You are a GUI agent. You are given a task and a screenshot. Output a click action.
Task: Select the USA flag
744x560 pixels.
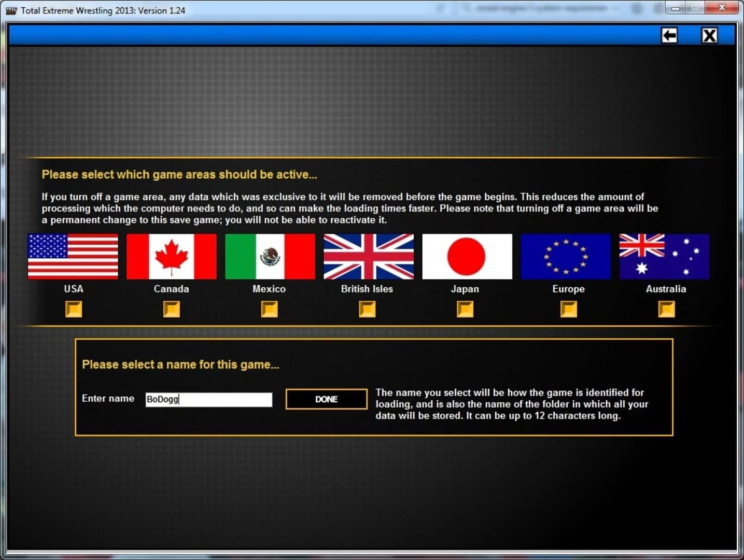point(73,256)
